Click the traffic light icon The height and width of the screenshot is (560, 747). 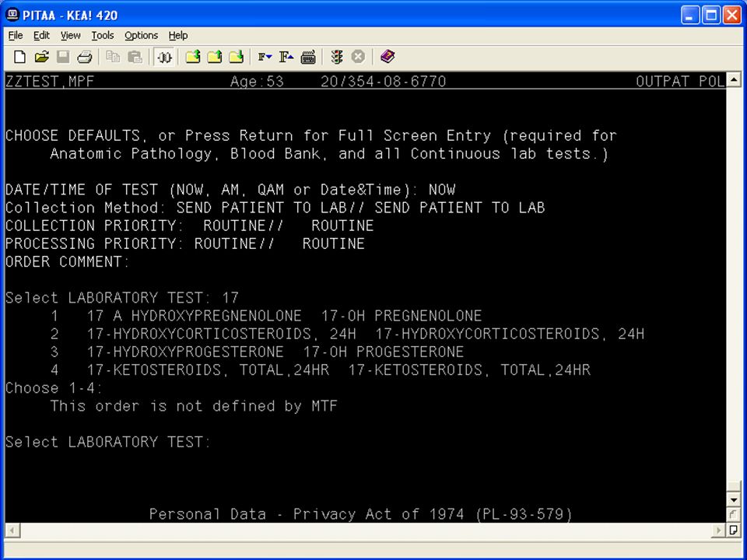coord(337,57)
